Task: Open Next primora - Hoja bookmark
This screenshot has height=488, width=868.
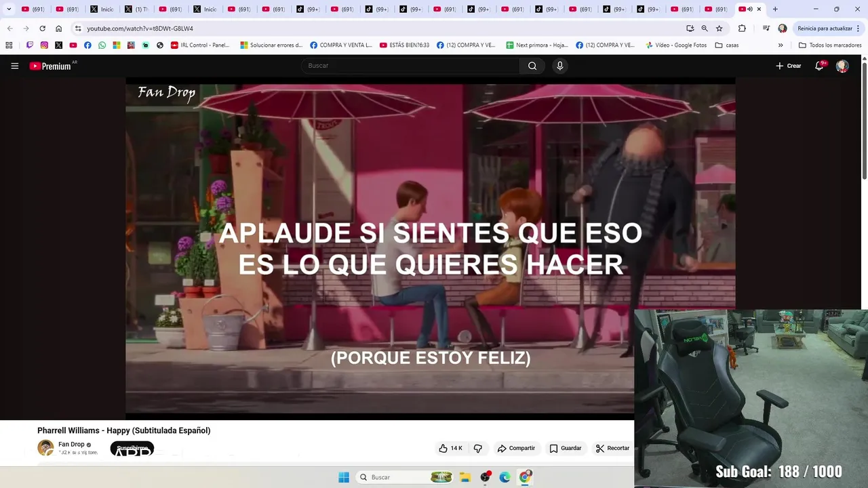Action: (x=536, y=45)
